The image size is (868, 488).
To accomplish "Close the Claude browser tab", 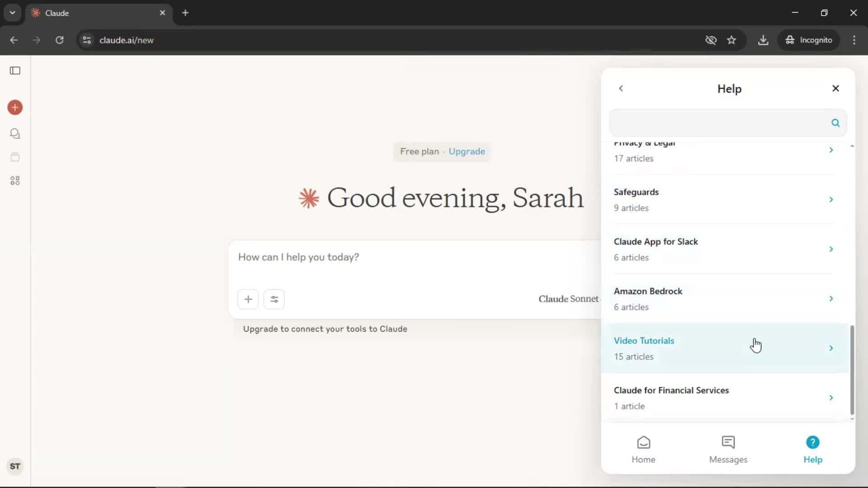I will (x=162, y=13).
